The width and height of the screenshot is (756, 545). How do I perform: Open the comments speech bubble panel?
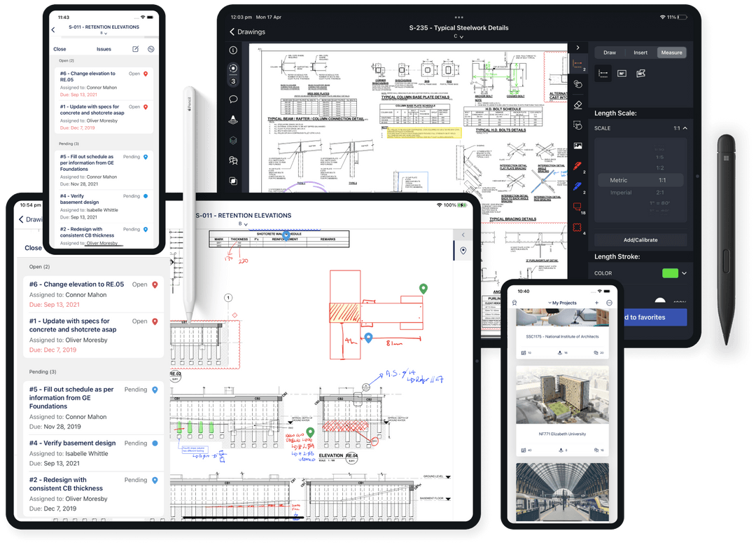pos(232,99)
